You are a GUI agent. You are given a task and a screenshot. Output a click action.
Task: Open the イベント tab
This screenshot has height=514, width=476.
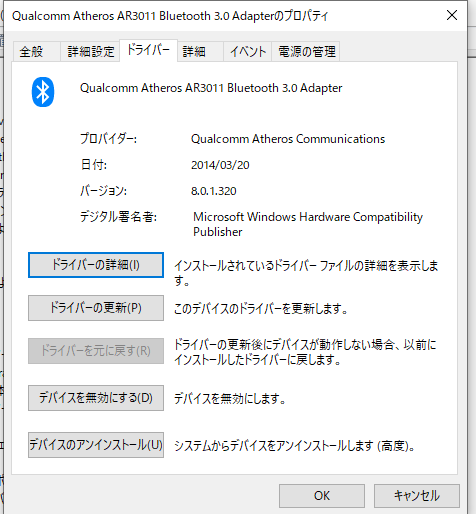pos(248,52)
